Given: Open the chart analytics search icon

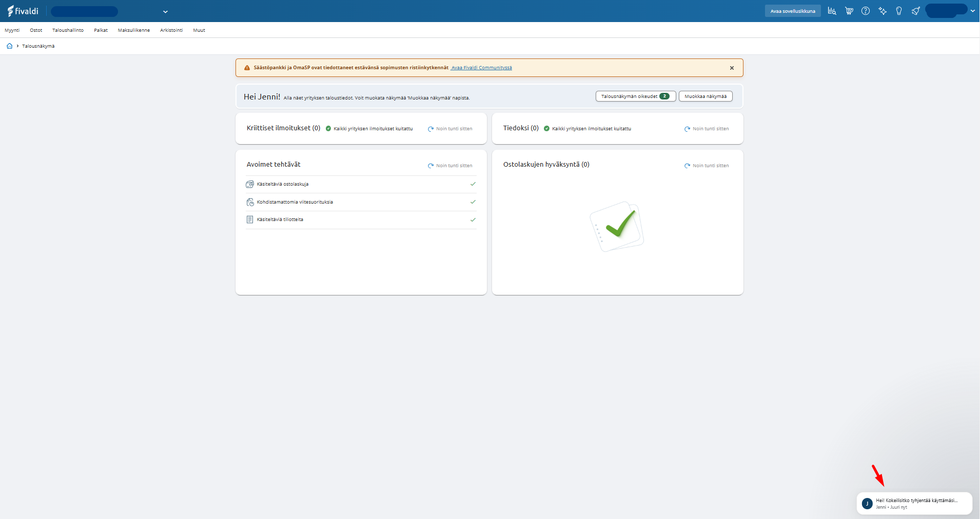Looking at the screenshot, I should pos(832,11).
